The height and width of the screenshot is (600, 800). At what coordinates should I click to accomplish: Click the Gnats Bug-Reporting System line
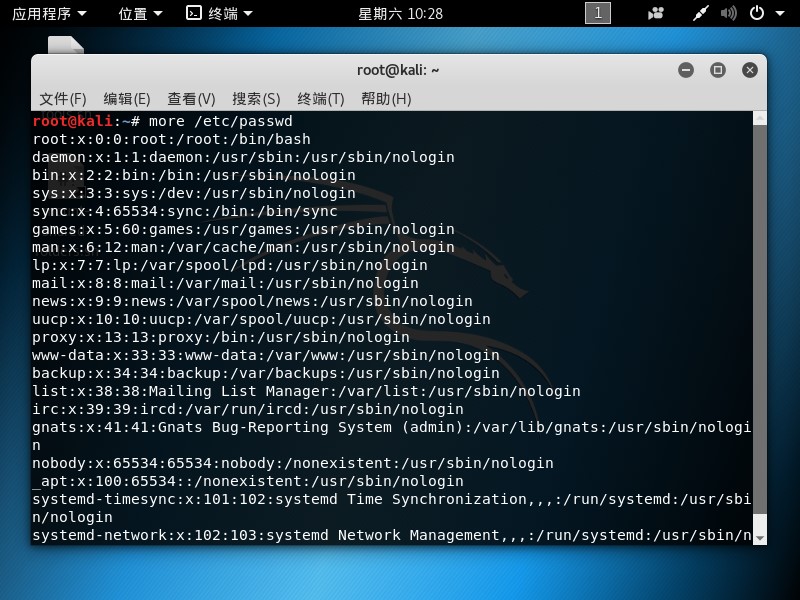[x=392, y=436]
